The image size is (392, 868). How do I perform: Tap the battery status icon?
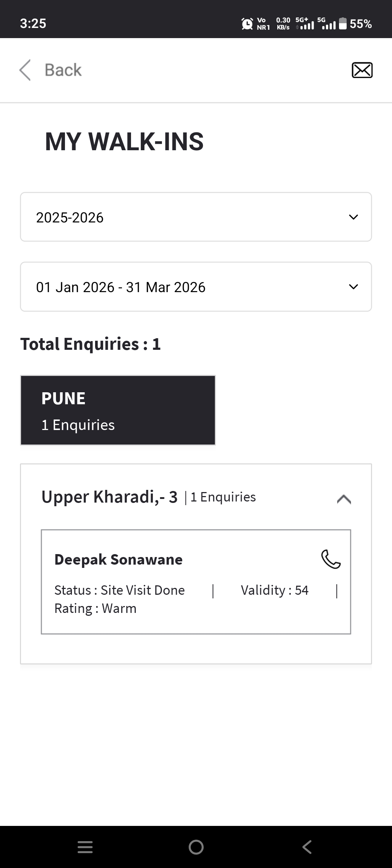pyautogui.click(x=343, y=24)
